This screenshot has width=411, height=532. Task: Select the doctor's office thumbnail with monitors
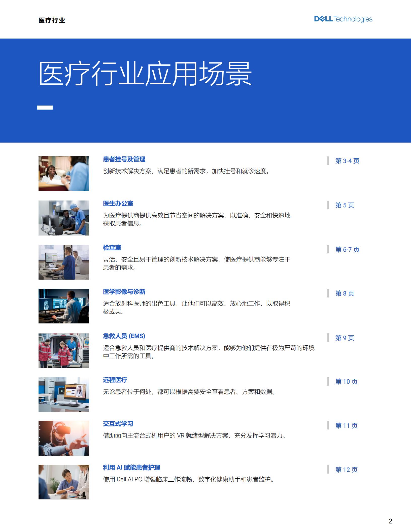pyautogui.click(x=64, y=218)
